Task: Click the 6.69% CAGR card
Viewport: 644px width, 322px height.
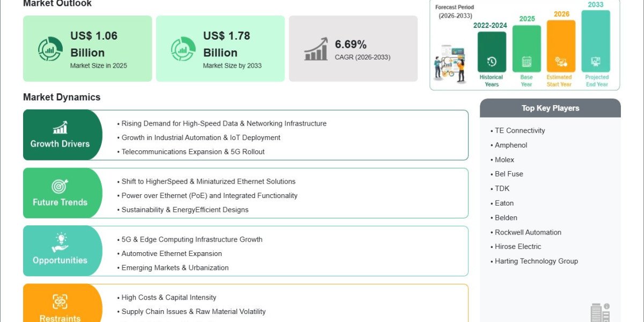Action: coord(353,49)
